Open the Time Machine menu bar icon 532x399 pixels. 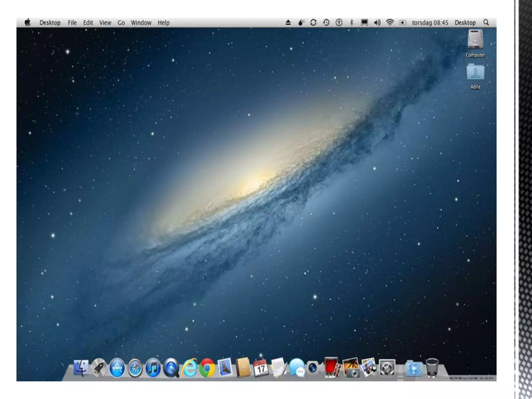point(326,23)
